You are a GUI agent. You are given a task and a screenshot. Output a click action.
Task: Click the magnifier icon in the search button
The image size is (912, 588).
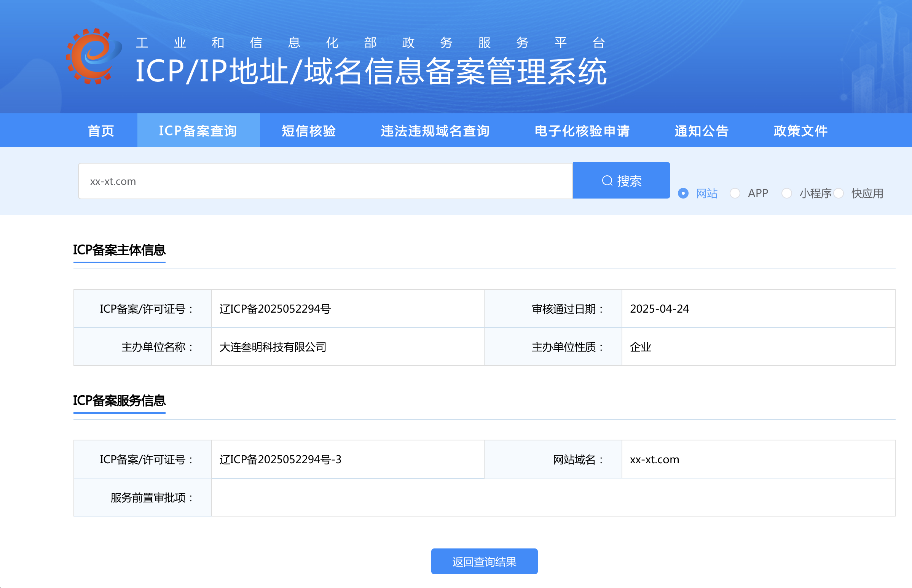(x=607, y=181)
